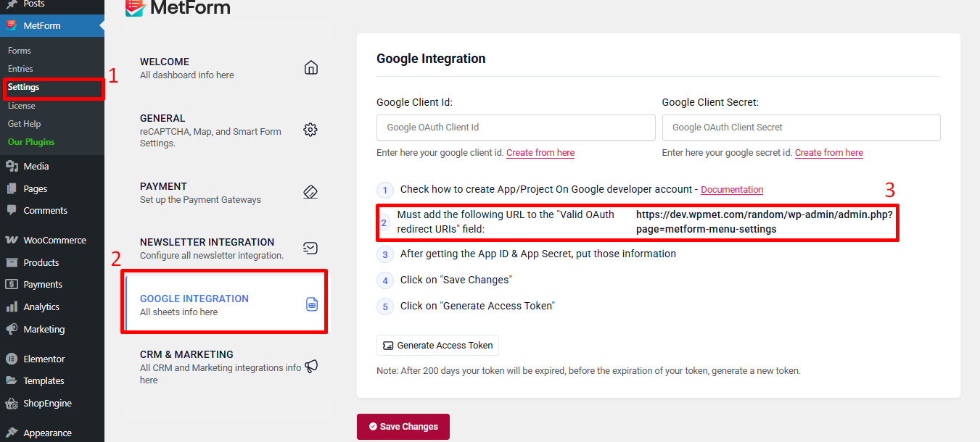Viewport: 980px width, 442px height.
Task: Click the payment gateway icon beside PAYMENT
Action: coord(310,191)
